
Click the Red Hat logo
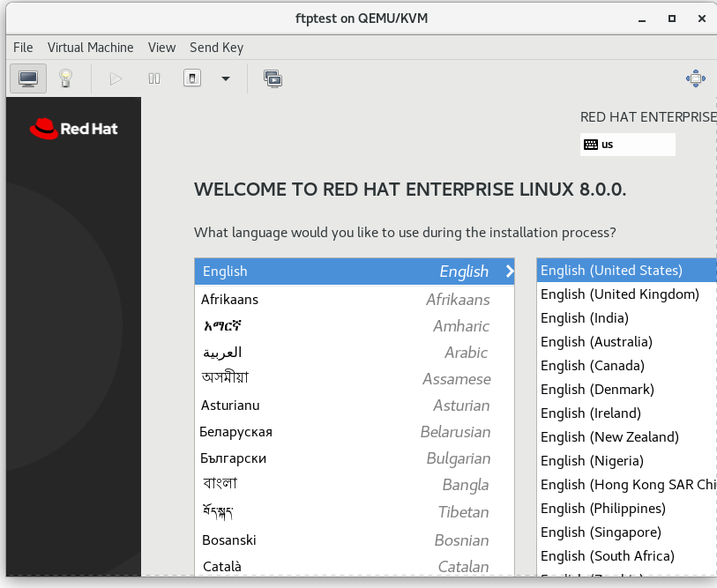pos(73,129)
